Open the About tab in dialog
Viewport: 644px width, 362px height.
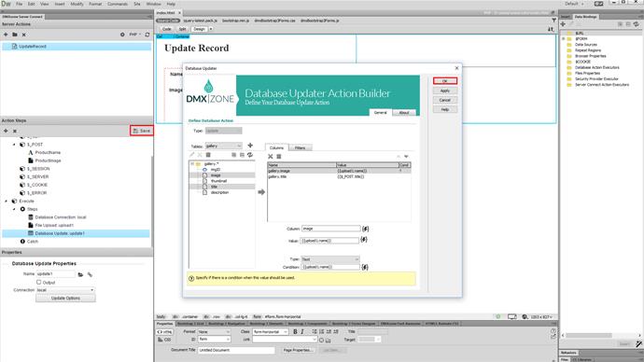[x=404, y=113]
